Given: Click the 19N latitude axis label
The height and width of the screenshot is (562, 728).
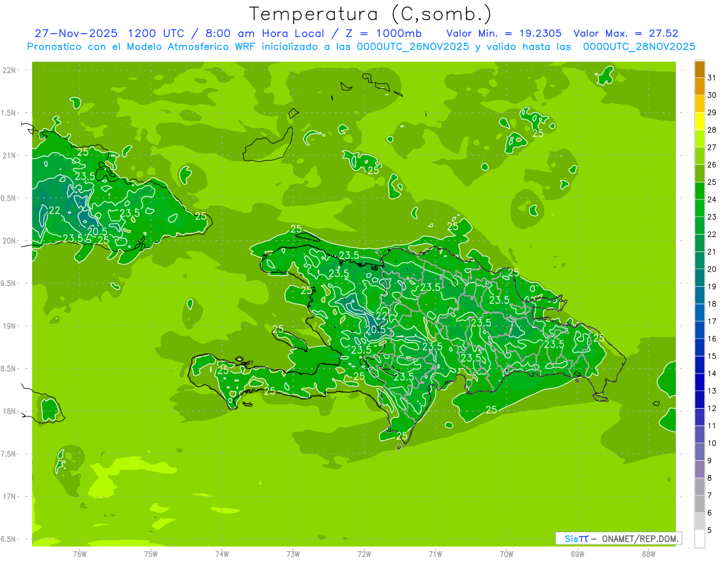Looking at the screenshot, I should click(x=9, y=326).
